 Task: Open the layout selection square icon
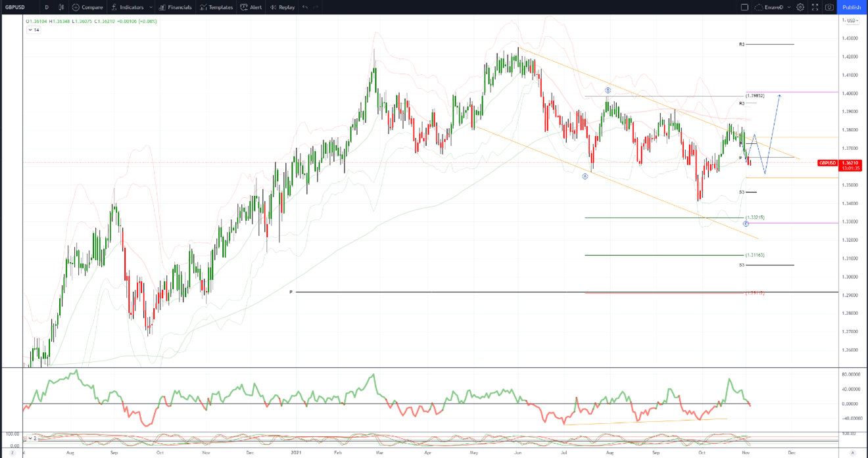[744, 7]
